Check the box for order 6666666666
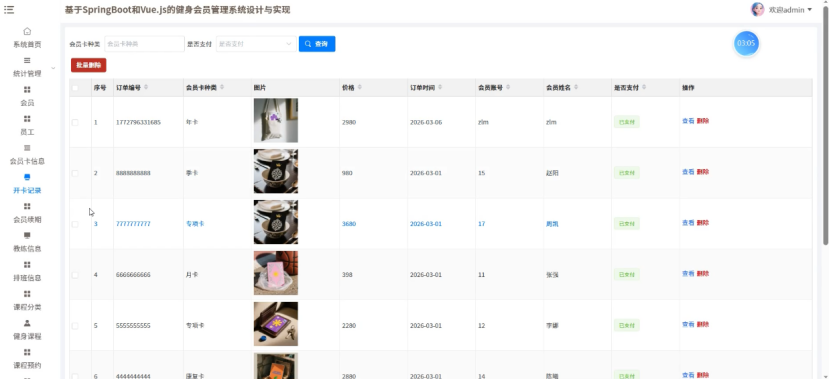 pos(75,275)
